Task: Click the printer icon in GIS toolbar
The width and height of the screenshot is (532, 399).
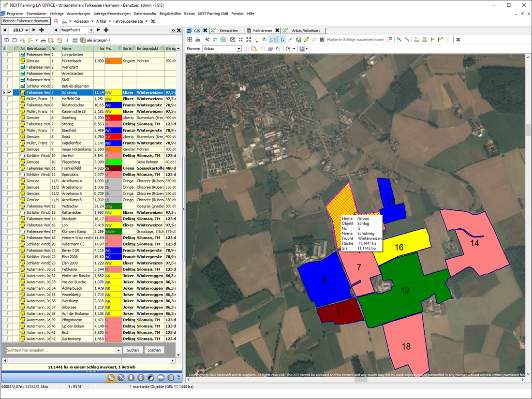Action: [x=197, y=40]
